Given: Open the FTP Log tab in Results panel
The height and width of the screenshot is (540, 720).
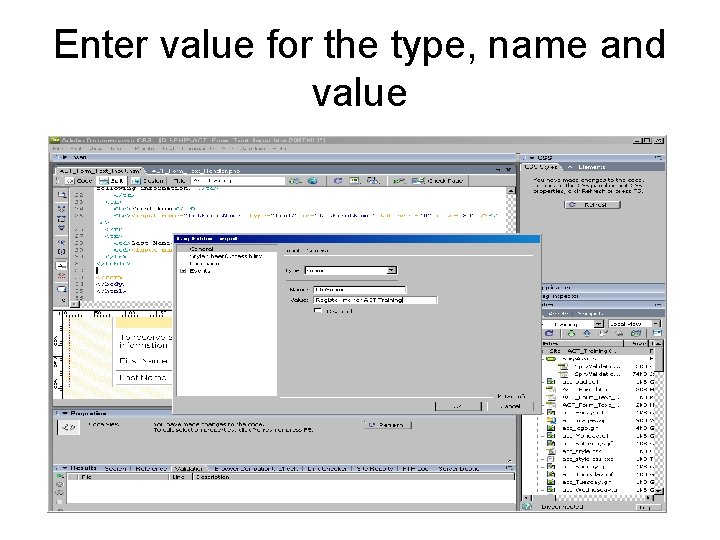Looking at the screenshot, I should tap(416, 468).
